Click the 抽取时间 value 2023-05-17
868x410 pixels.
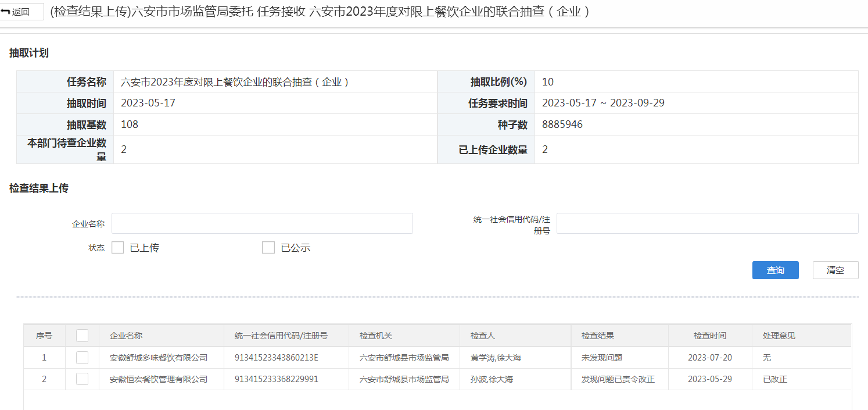148,103
